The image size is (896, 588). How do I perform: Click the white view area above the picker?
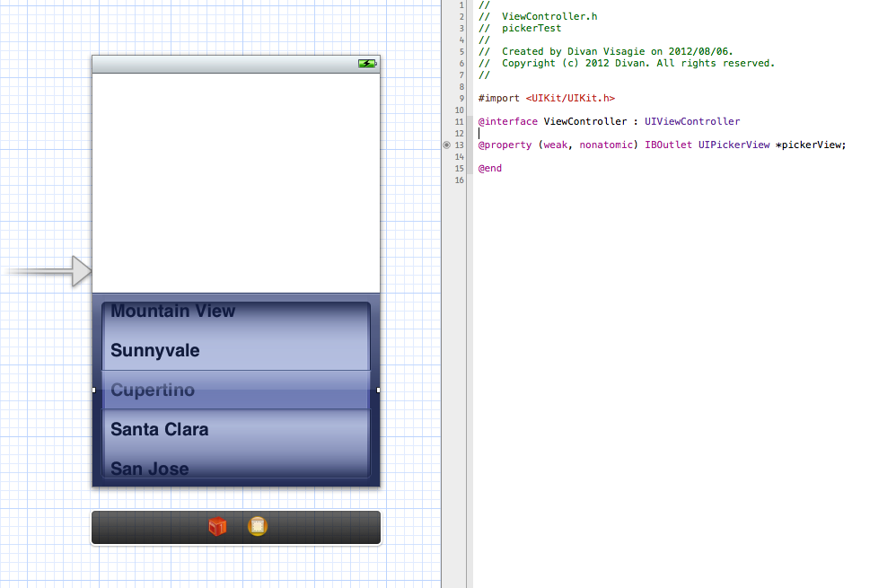(235, 180)
